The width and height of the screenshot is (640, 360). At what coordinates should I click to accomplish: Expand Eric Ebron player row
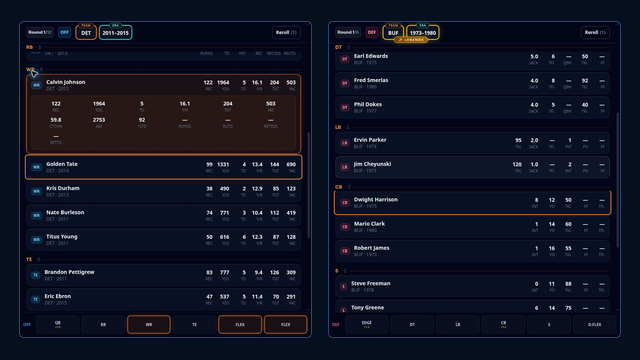pos(164,299)
